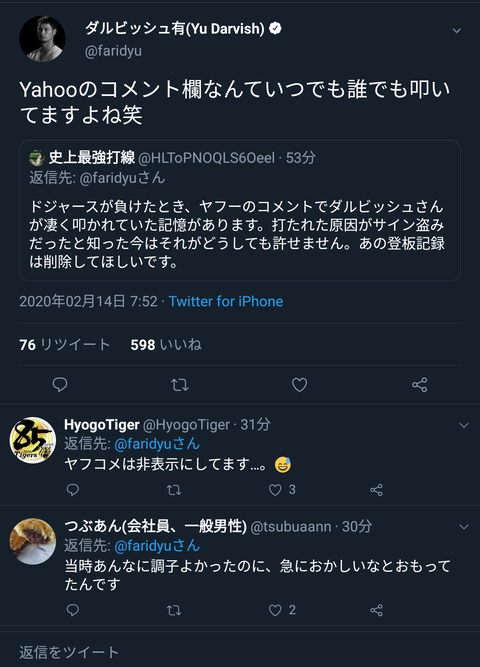Image resolution: width=480 pixels, height=667 pixels.
Task: Expand menu chevron on つぶあん's reply
Action: [464, 527]
